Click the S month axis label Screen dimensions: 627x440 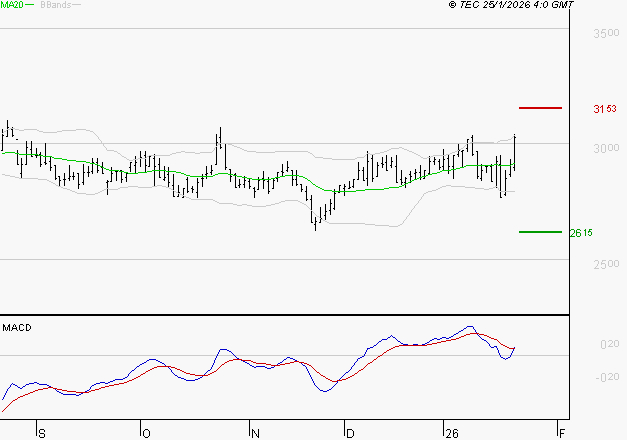[x=42, y=434]
